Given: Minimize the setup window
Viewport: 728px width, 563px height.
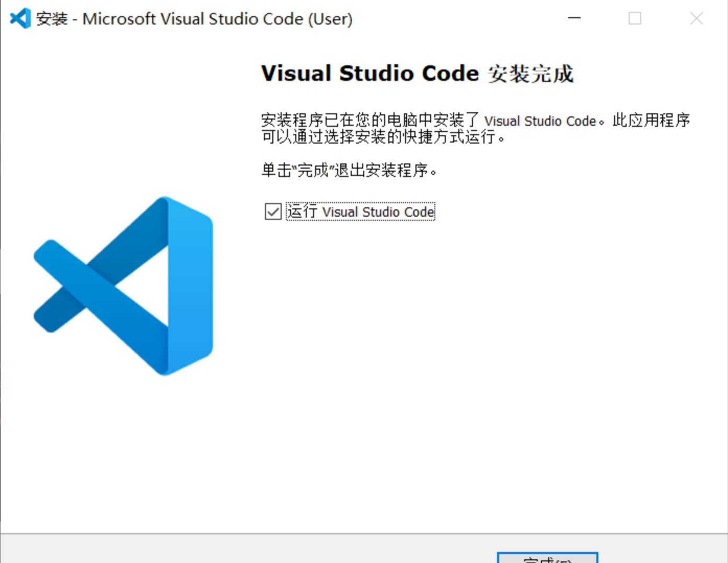Looking at the screenshot, I should click(x=574, y=18).
